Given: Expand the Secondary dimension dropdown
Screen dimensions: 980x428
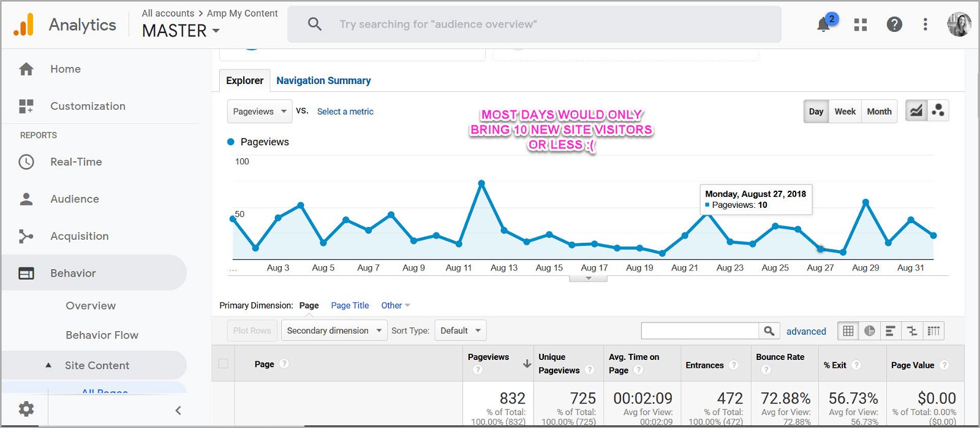Looking at the screenshot, I should click(x=334, y=331).
